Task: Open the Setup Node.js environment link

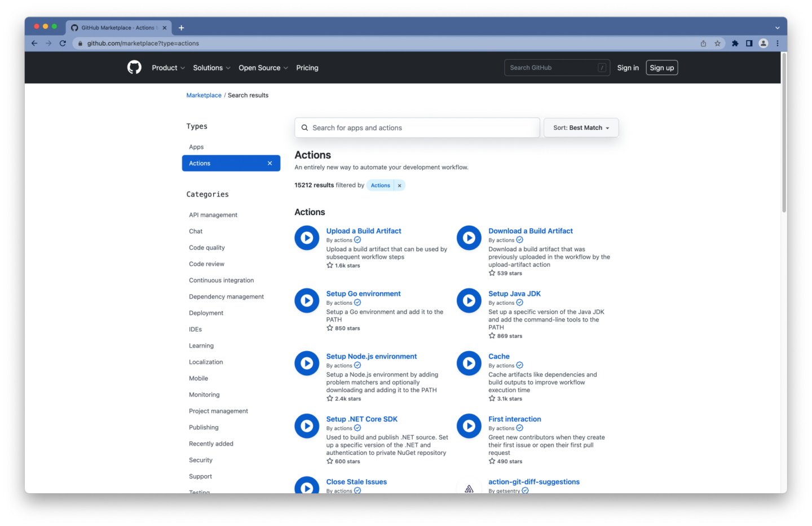Action: (x=372, y=356)
